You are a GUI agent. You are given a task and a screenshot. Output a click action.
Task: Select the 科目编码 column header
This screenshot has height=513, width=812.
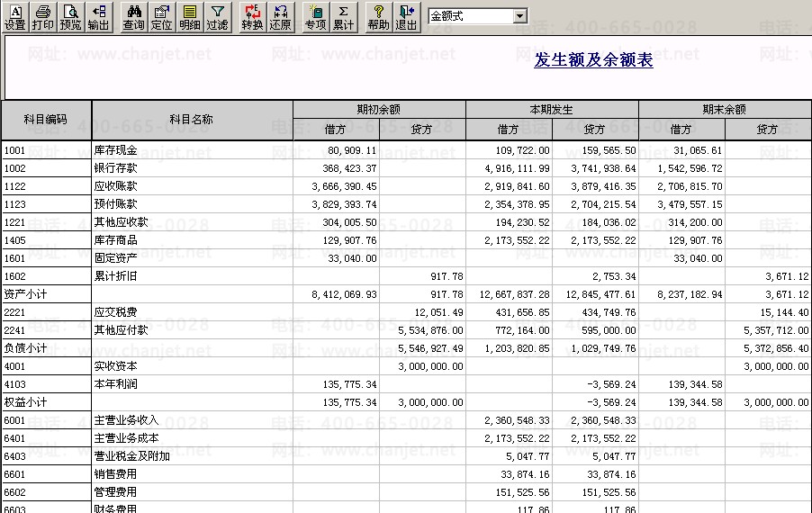[x=45, y=120]
